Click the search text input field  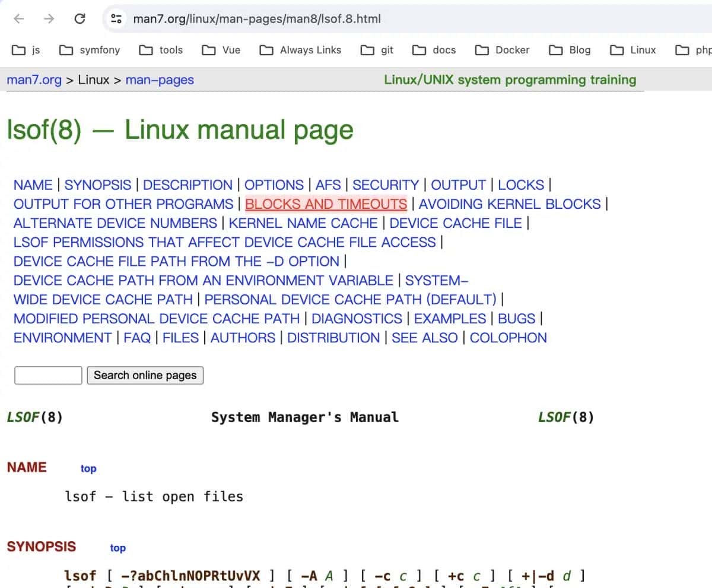pyautogui.click(x=47, y=375)
